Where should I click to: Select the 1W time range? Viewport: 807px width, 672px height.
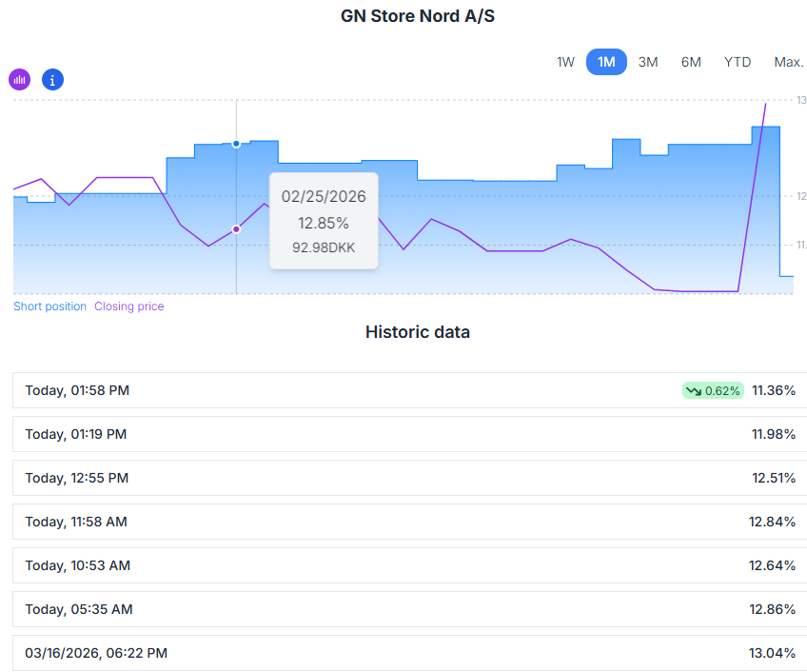(565, 62)
